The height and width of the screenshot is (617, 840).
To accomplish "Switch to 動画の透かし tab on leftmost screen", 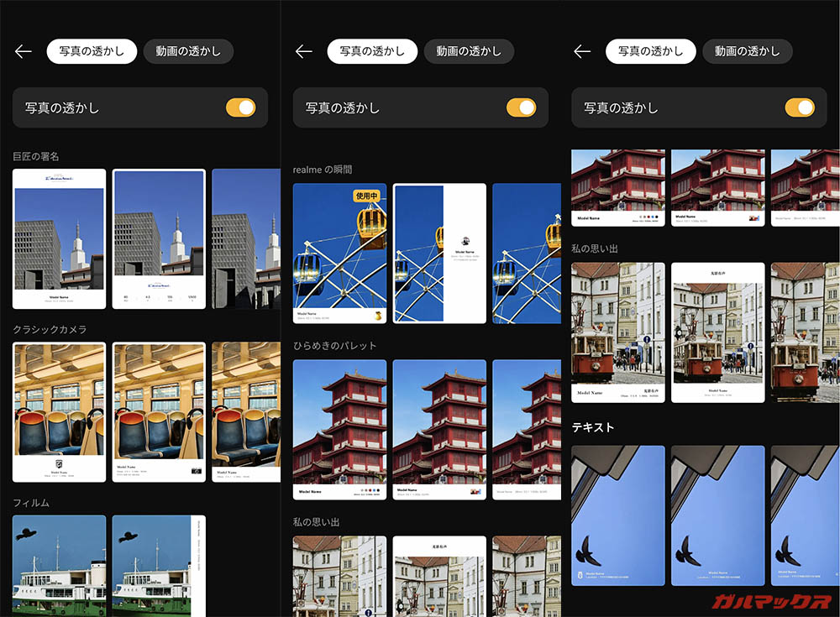I will tap(188, 51).
